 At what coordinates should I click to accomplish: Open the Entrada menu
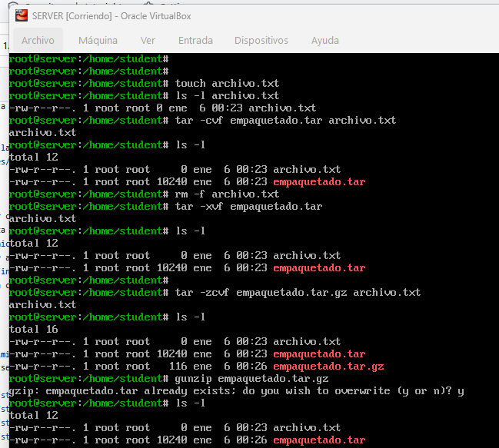click(195, 41)
